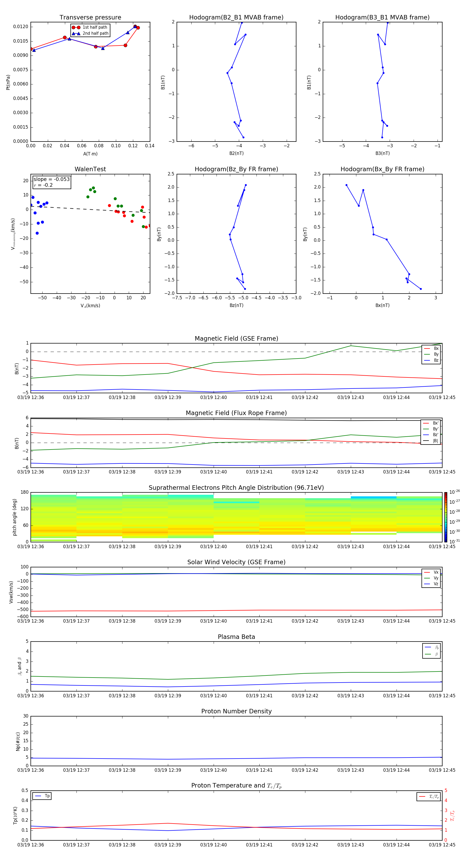Click the 'Suprathermal Electrons Pitch Angle Distribution' title
Image resolution: width=473 pixels, height=868 pixels.
[236, 488]
